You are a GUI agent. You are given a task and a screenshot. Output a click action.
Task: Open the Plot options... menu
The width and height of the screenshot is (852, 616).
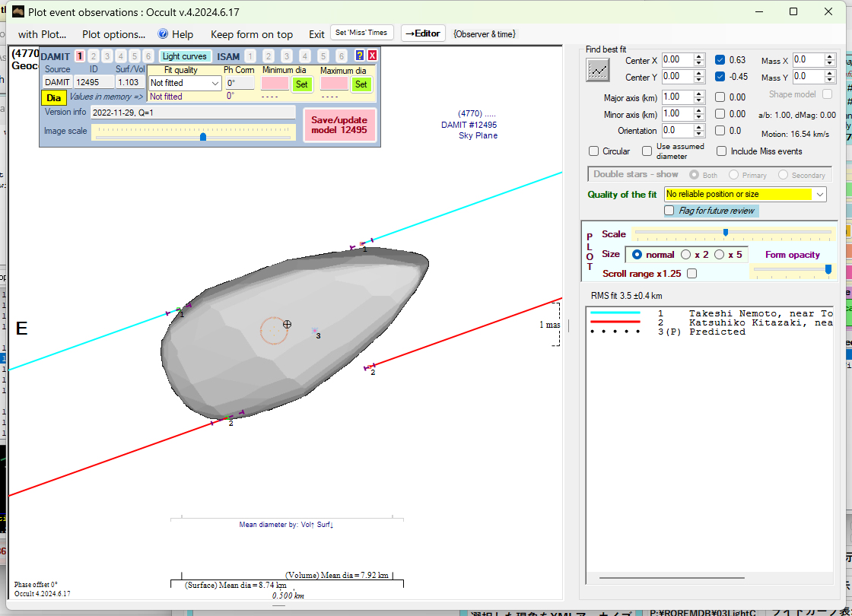[113, 34]
